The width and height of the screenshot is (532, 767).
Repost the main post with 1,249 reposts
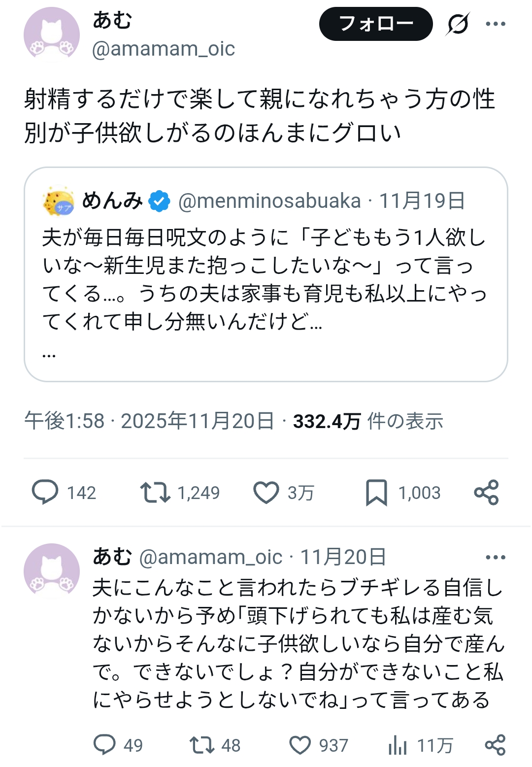click(155, 493)
